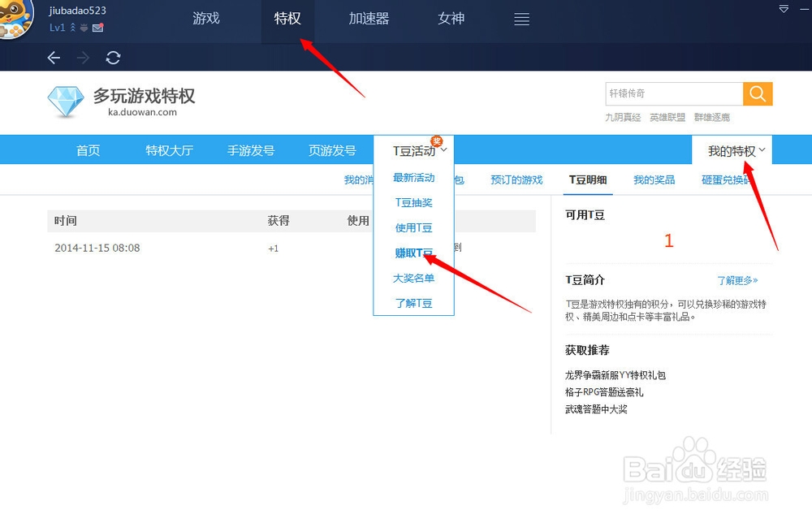Open the hamburger menu icon in top bar

tap(521, 19)
